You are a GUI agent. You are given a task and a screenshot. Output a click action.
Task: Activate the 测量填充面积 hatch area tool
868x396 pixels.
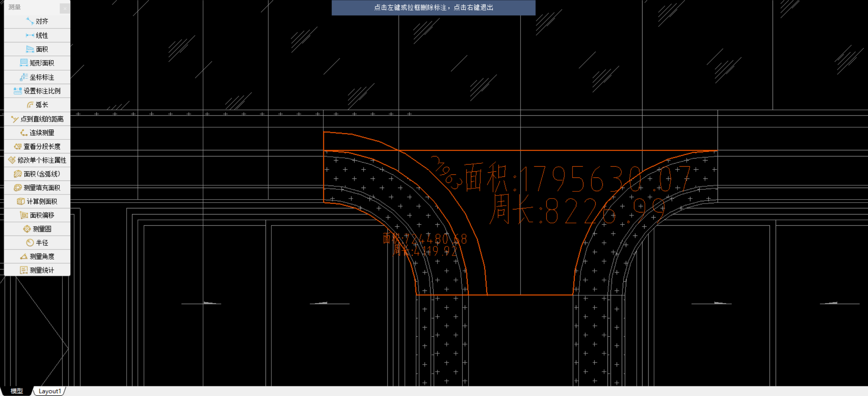click(x=37, y=188)
